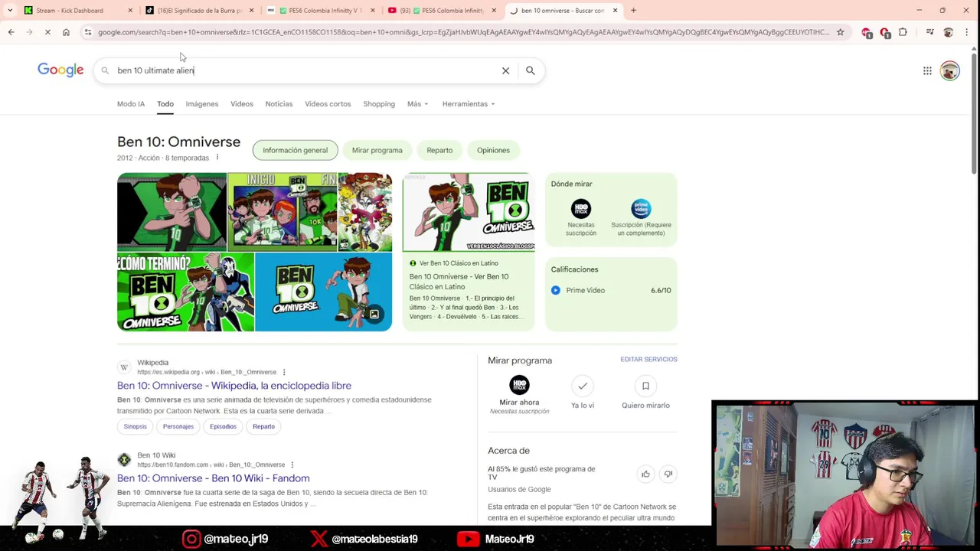980x551 pixels.
Task: Clear the search box with the X icon
Action: pyautogui.click(x=505, y=70)
